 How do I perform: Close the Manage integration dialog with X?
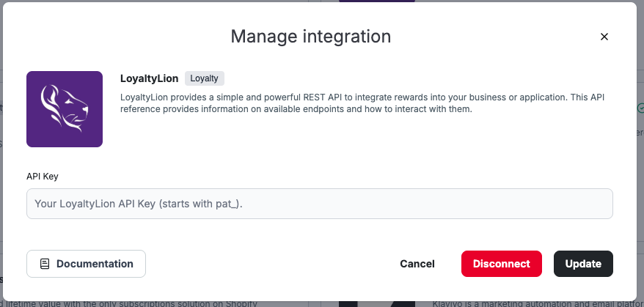click(x=604, y=37)
